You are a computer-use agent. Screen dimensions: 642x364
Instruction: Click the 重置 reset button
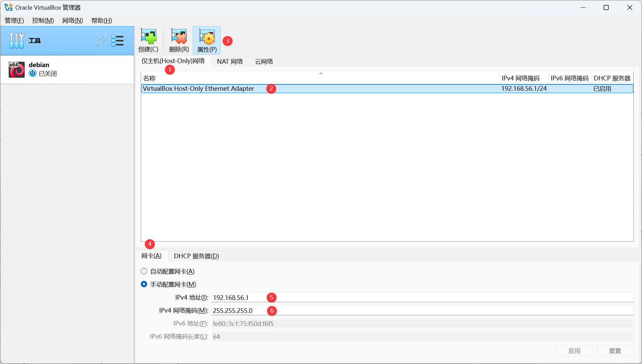click(615, 351)
